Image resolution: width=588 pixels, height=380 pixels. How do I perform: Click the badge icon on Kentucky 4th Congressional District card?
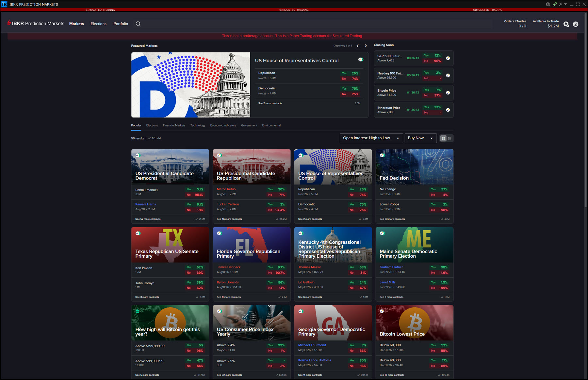click(301, 233)
